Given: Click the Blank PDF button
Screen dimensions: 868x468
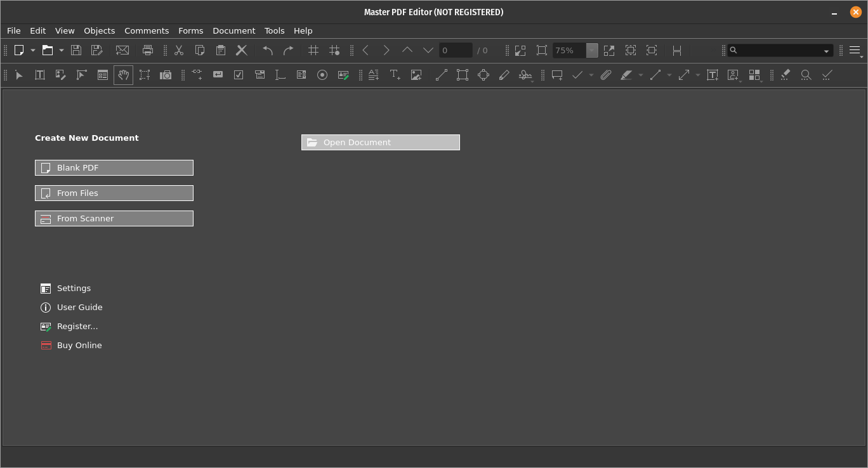Looking at the screenshot, I should click(x=114, y=167).
